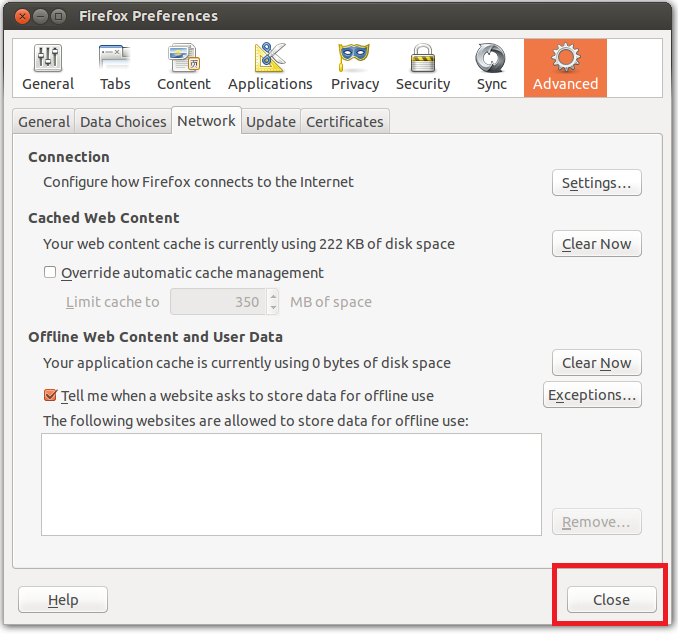Click the '0 bytes of disk space' line

(x=247, y=363)
